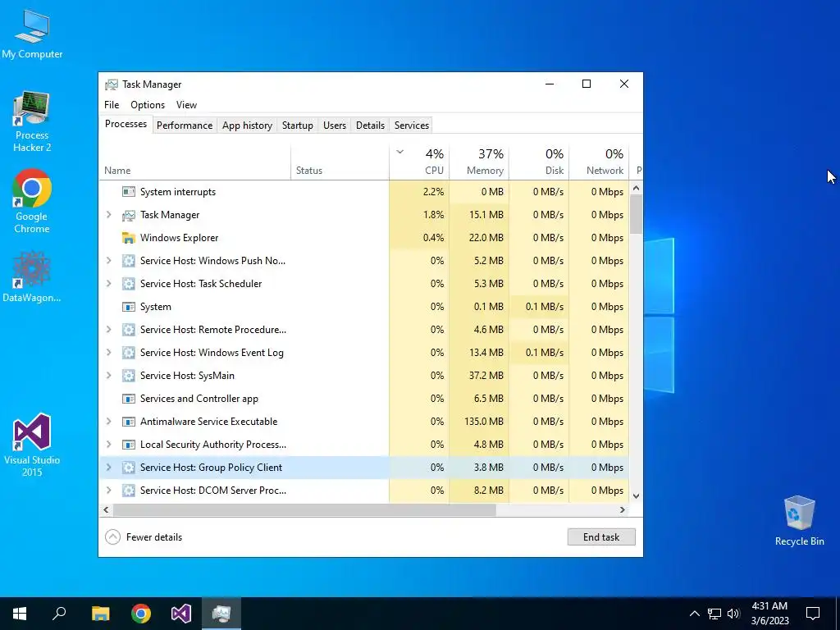Select the Recycle Bin desktop icon

[x=799, y=521]
